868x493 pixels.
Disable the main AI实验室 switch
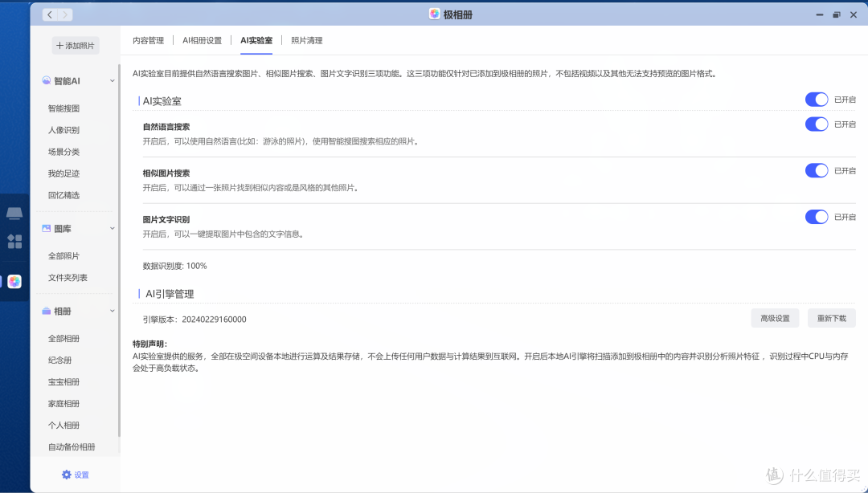(x=817, y=100)
